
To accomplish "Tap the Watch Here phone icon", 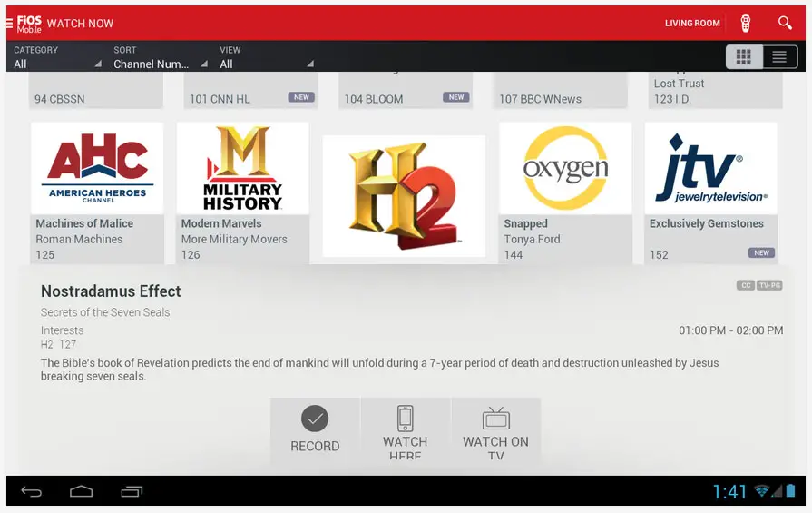I will pos(405,419).
